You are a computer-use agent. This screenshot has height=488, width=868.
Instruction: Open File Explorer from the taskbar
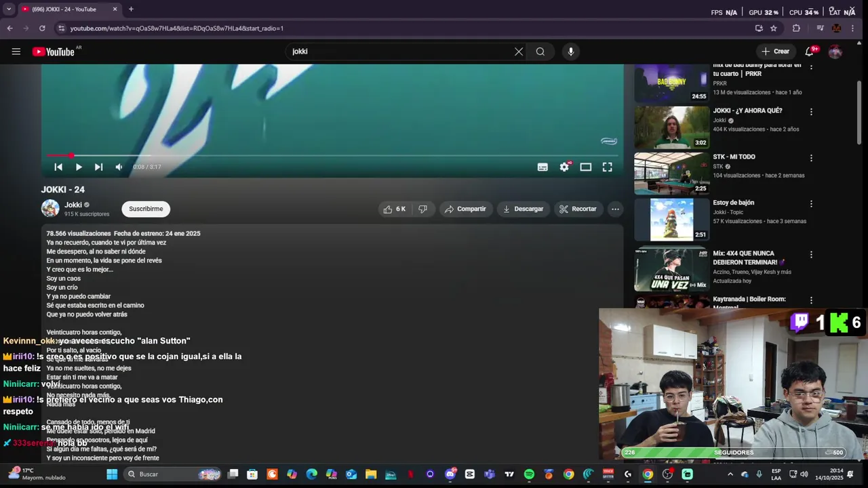point(371,474)
